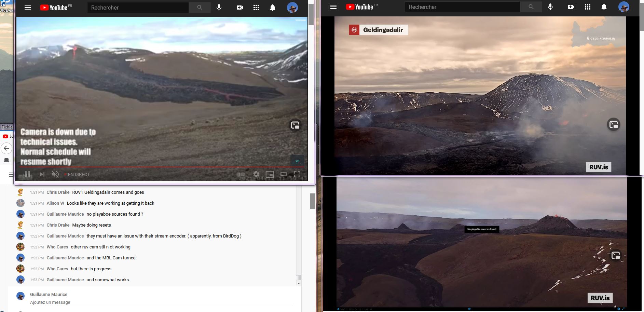Switch the left player to theater mode
The width and height of the screenshot is (644, 312).
[284, 174]
